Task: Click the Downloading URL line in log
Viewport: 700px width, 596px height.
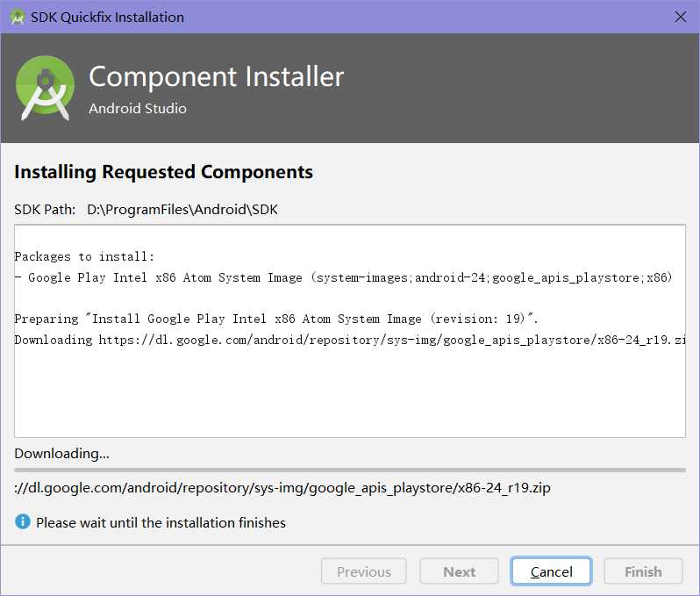Action: 350,340
